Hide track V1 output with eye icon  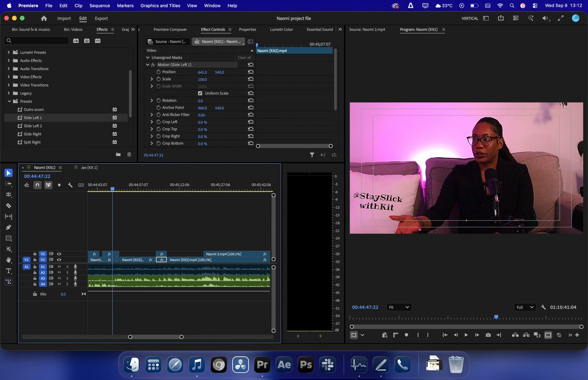tap(59, 260)
